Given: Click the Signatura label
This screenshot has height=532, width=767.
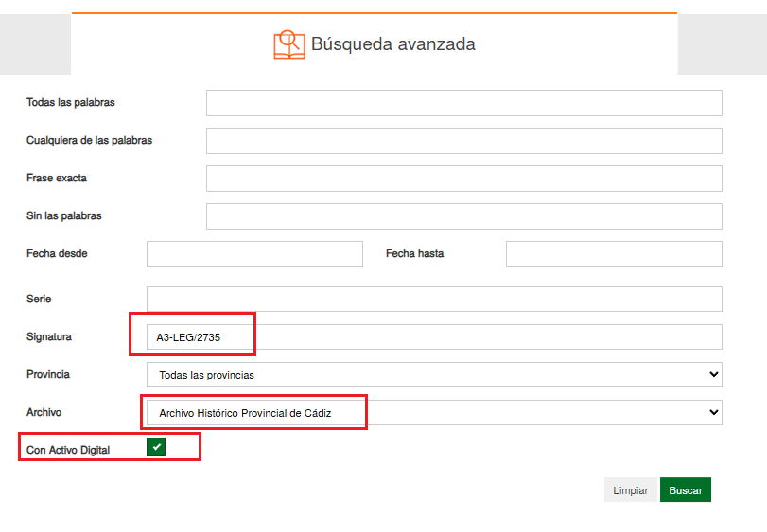Looking at the screenshot, I should click(x=49, y=337).
